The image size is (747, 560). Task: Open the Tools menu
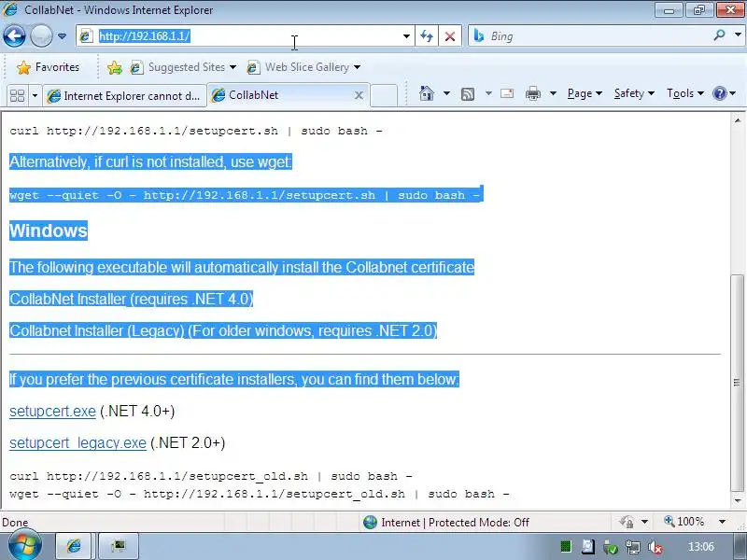(685, 93)
